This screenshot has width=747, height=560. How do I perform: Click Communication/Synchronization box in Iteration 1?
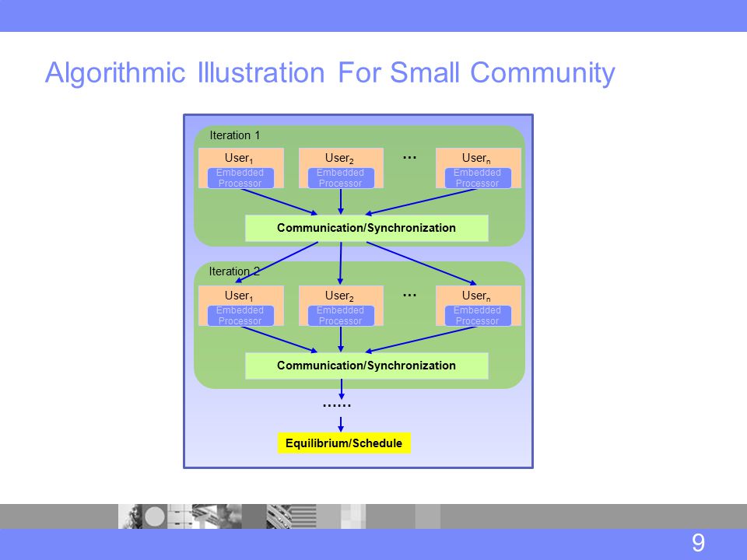[366, 228]
